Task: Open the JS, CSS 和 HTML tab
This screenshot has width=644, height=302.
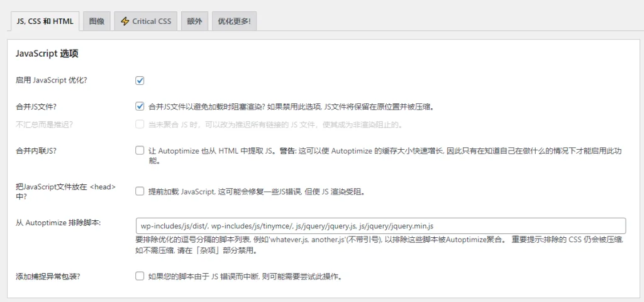Action: [x=45, y=21]
